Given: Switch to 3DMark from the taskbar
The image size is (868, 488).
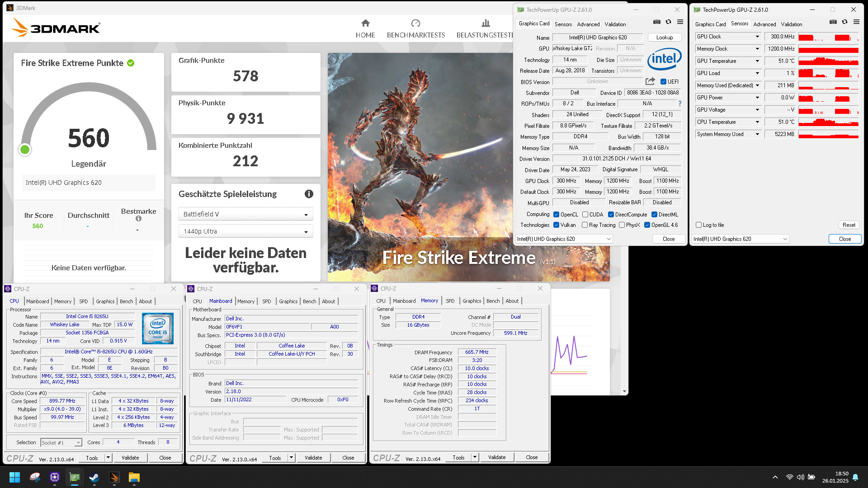Looking at the screenshot, I should [x=114, y=477].
